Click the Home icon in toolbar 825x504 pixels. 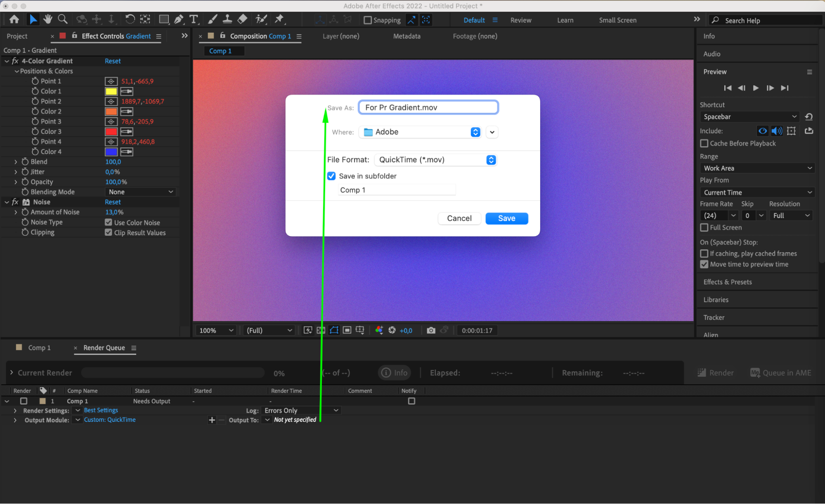(14, 19)
